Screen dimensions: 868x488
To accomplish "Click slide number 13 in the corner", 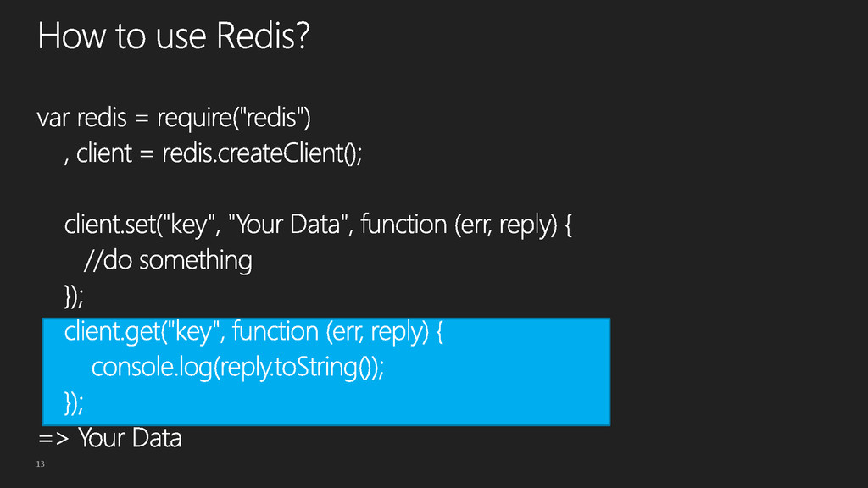I will [41, 463].
